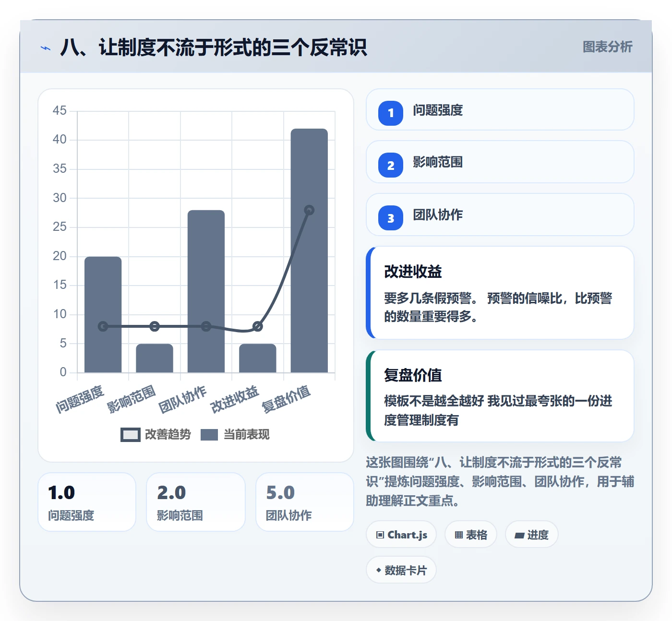Click the rotated 复盘价值 x-axis label

pyautogui.click(x=286, y=399)
